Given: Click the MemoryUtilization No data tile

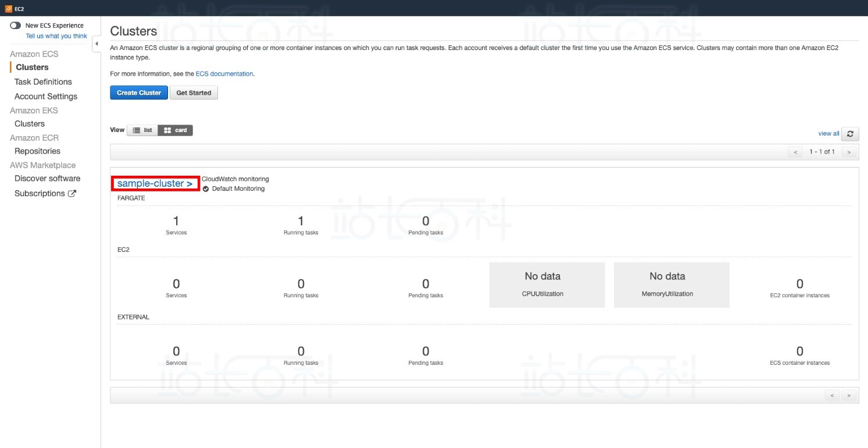Looking at the screenshot, I should [x=671, y=285].
